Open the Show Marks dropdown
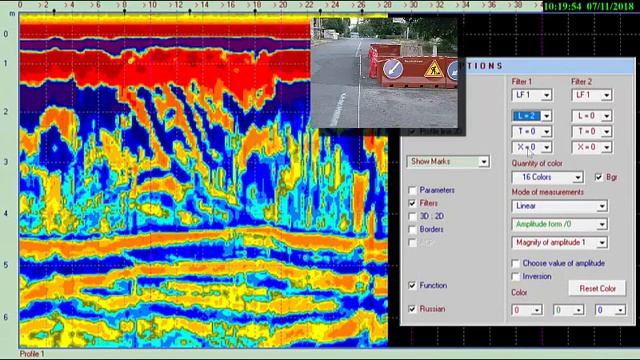 pos(448,162)
